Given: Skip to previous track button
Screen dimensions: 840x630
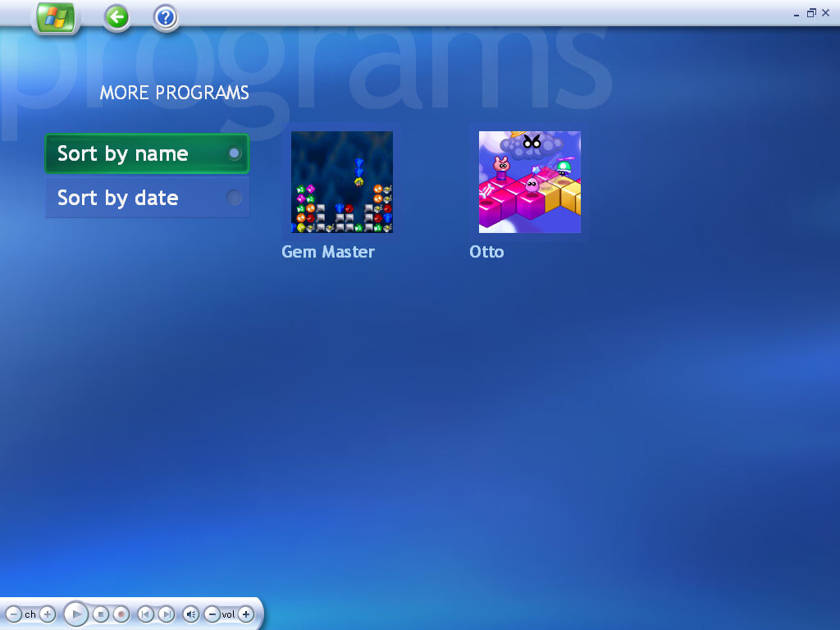Looking at the screenshot, I should [145, 614].
